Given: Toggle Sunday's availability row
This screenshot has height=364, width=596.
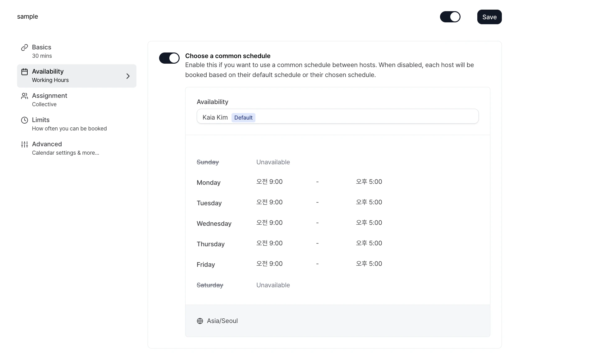Looking at the screenshot, I should pyautogui.click(x=208, y=162).
